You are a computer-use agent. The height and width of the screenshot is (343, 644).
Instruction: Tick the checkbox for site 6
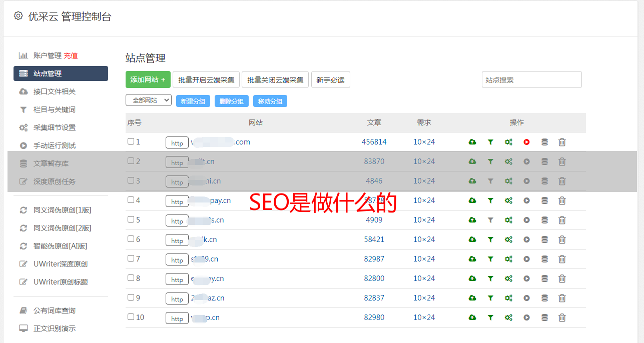[x=131, y=239]
